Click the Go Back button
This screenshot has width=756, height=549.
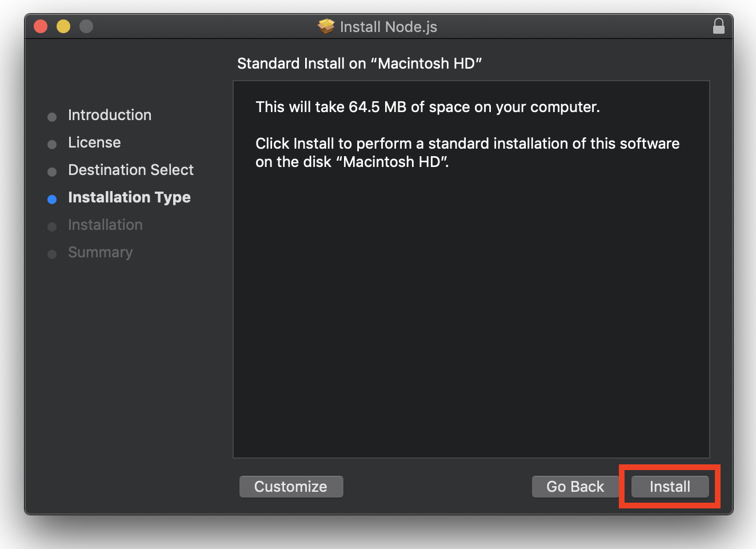(575, 487)
